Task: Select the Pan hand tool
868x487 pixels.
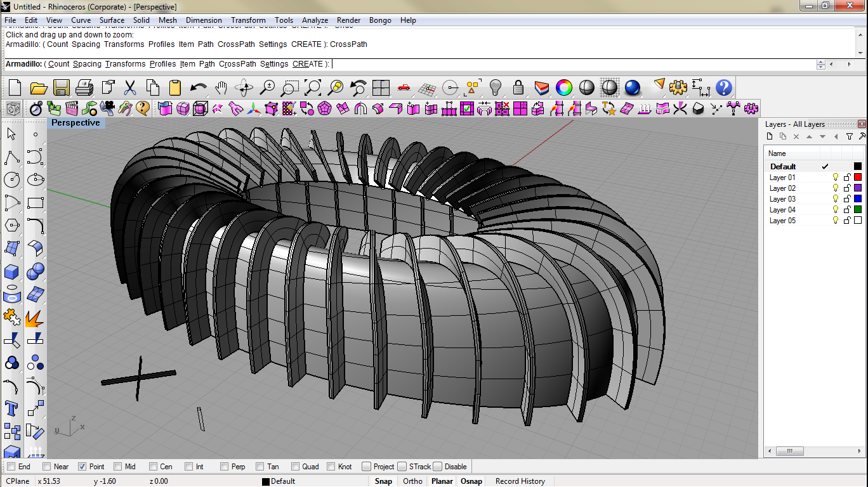Action: (x=221, y=88)
